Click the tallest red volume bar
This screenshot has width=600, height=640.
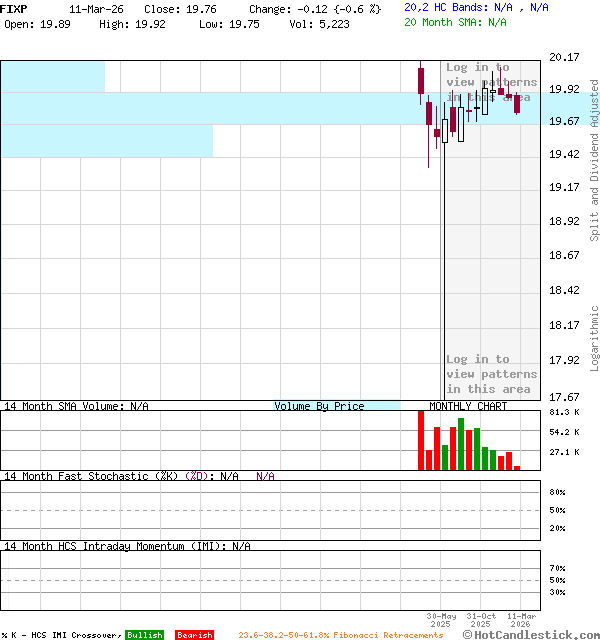(421, 440)
